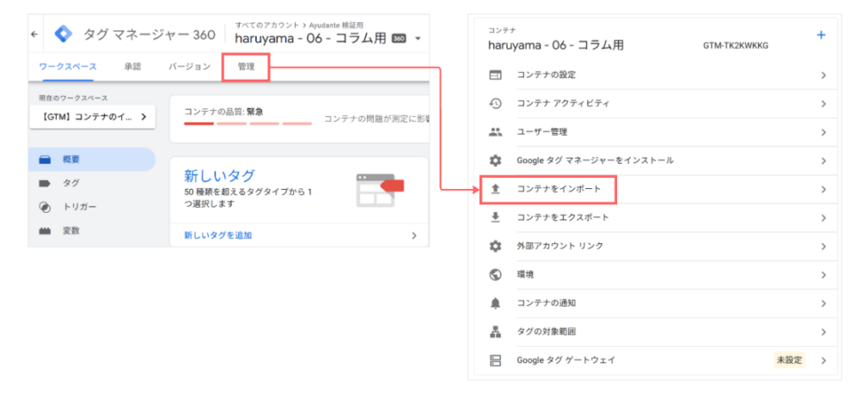
Task: Click chevron on コンテナ アクティビティ row
Action: point(824,104)
